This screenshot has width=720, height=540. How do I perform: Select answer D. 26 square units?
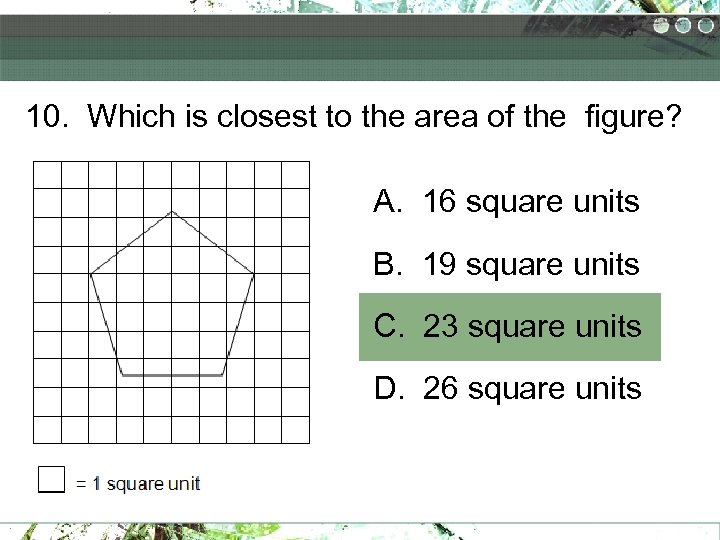point(507,389)
